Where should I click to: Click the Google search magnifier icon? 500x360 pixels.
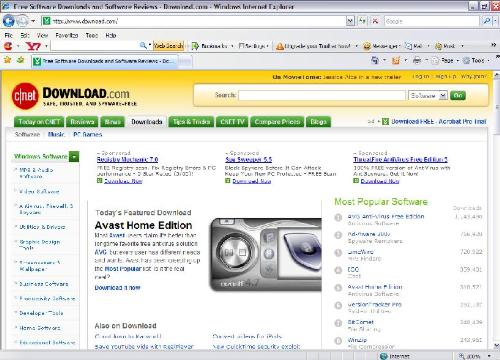click(486, 21)
